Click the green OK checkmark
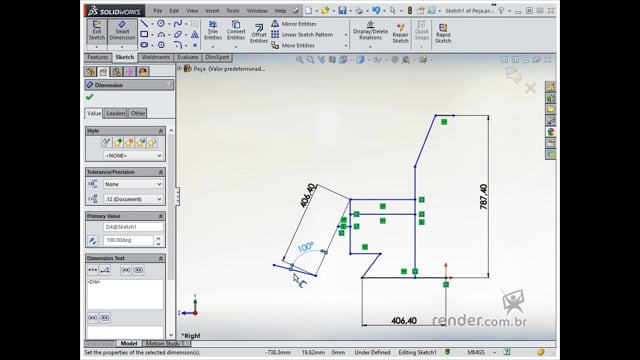This screenshot has width=640, height=360. (x=89, y=97)
